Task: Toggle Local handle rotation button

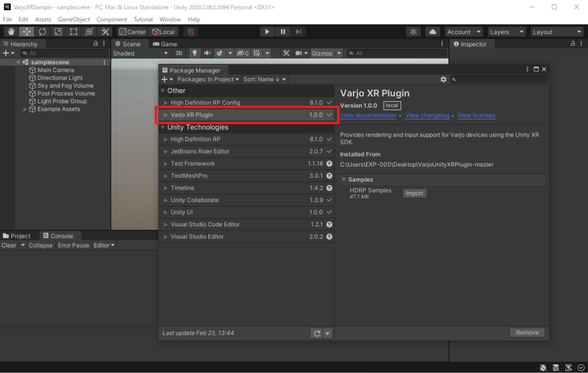Action: [x=164, y=32]
